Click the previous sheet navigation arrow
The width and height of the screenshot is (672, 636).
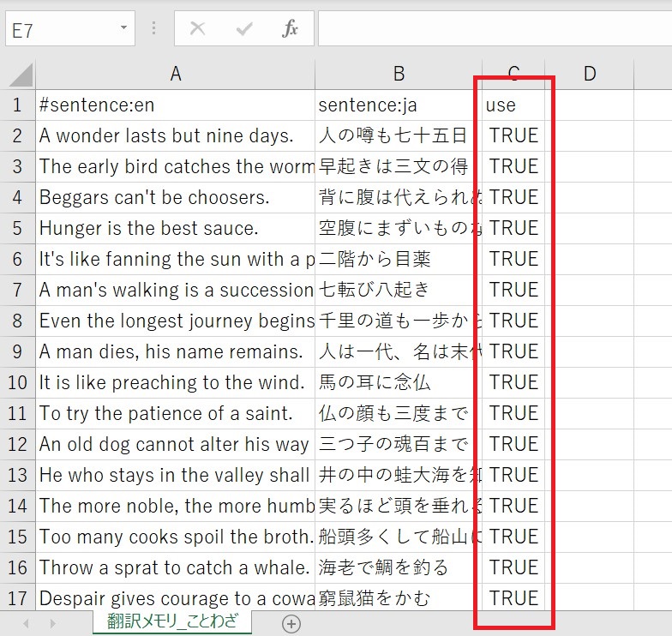coord(27,623)
